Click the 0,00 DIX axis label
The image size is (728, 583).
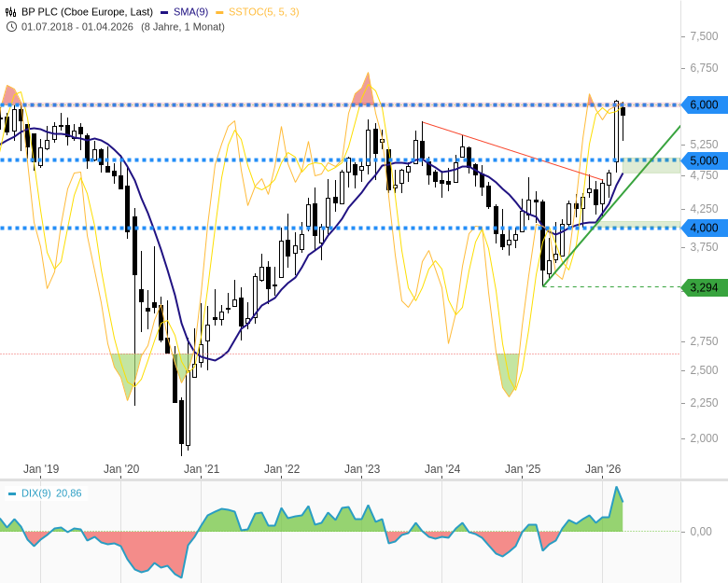coord(700,532)
